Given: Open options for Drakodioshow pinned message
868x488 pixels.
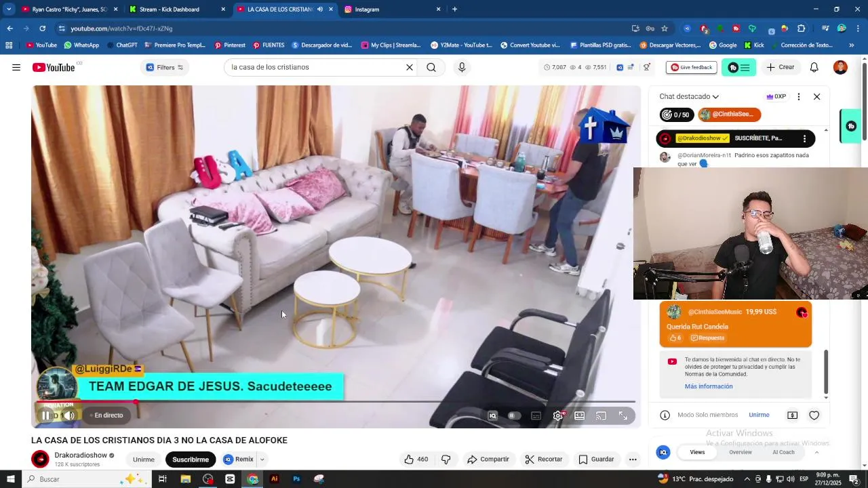Looking at the screenshot, I should tap(805, 138).
